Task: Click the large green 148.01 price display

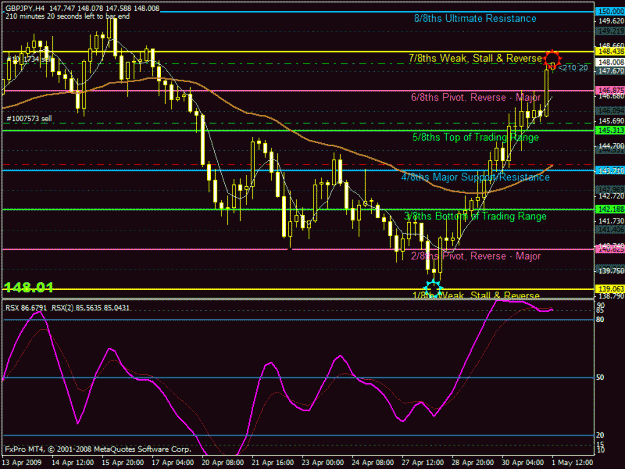Action: click(28, 287)
